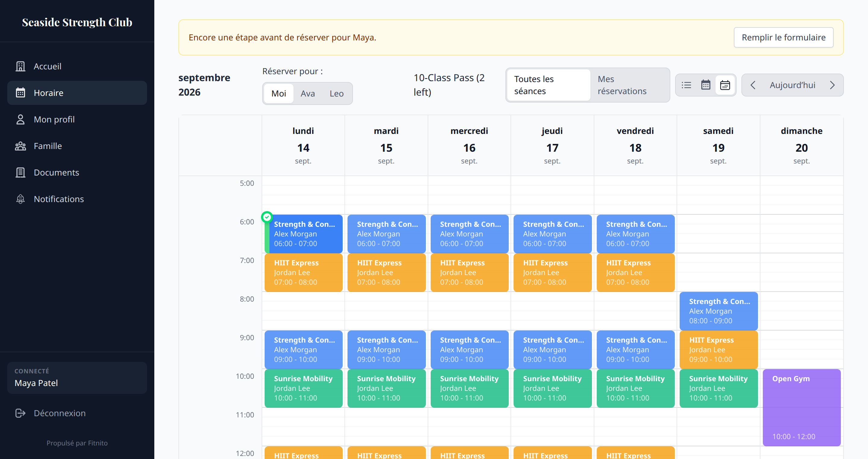
Task: Show Toutes les séances
Action: pos(549,85)
